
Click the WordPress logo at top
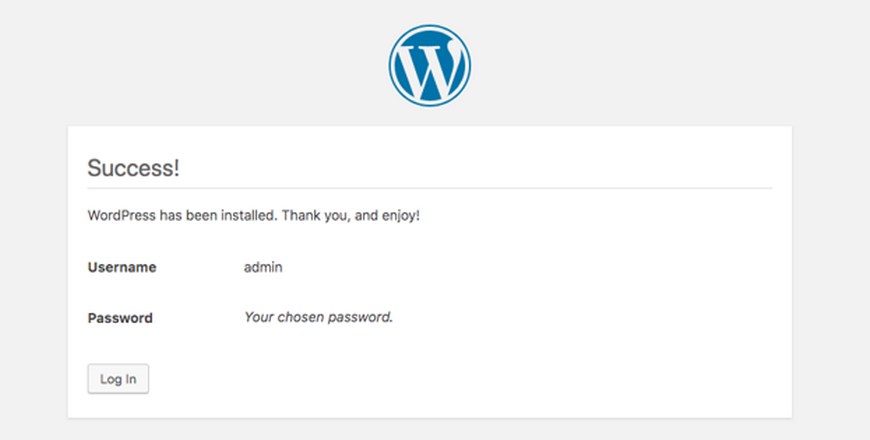click(x=429, y=65)
